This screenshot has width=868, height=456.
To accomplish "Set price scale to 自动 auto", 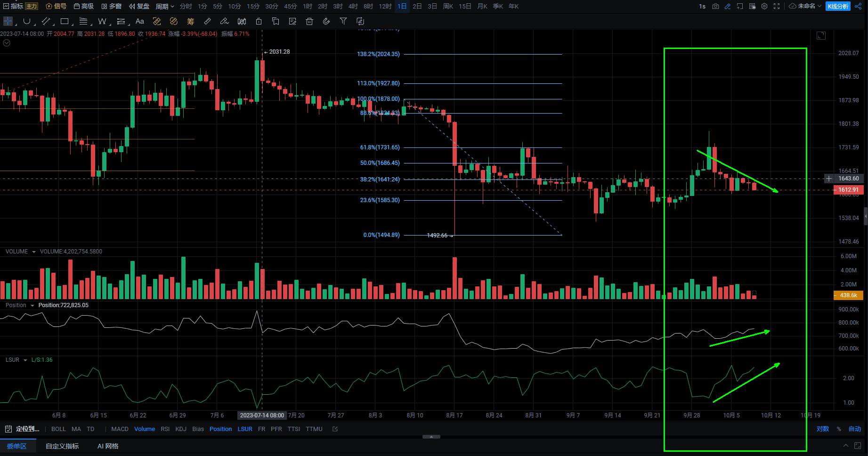I will 855,429.
